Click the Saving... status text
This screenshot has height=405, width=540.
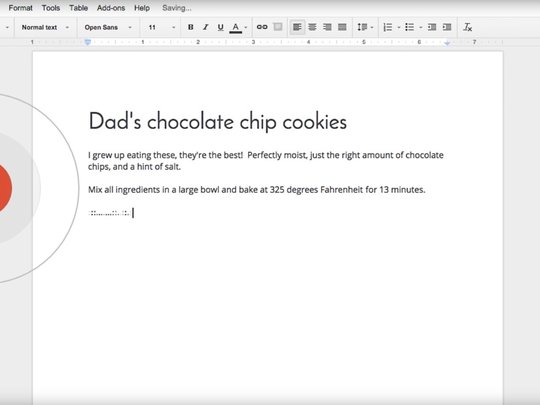(176, 8)
